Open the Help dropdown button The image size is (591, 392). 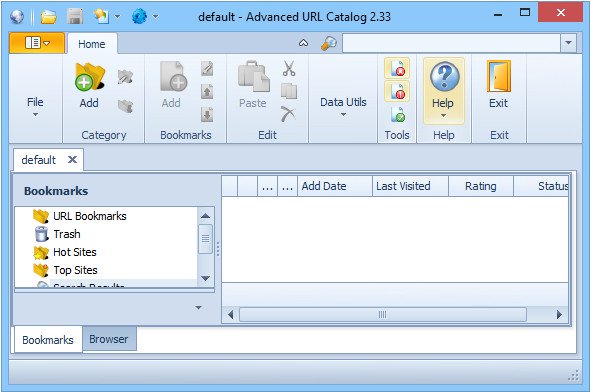tap(444, 90)
